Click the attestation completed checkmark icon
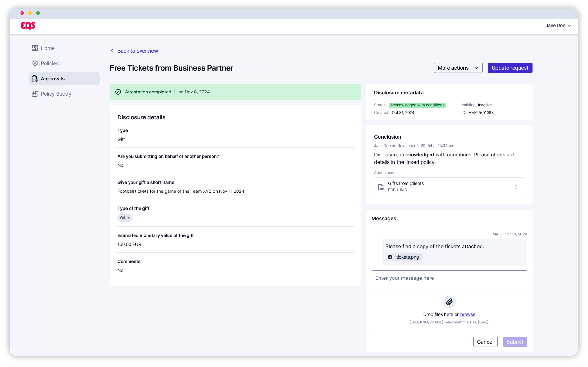 point(118,92)
